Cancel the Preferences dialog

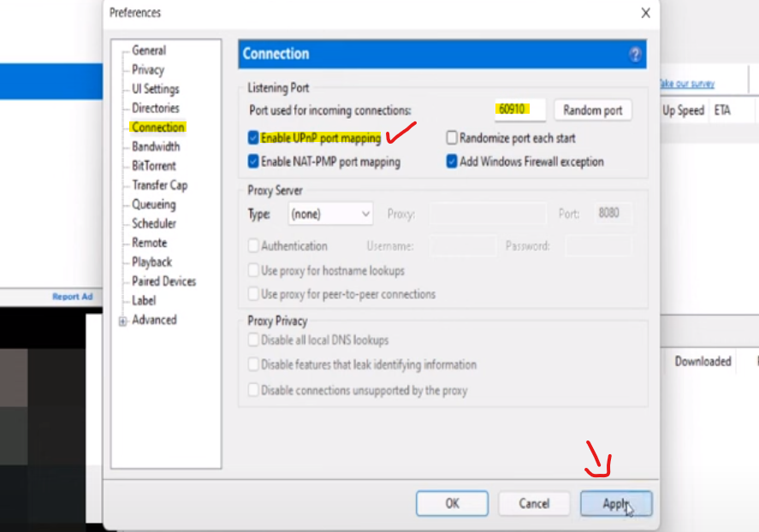(x=534, y=504)
